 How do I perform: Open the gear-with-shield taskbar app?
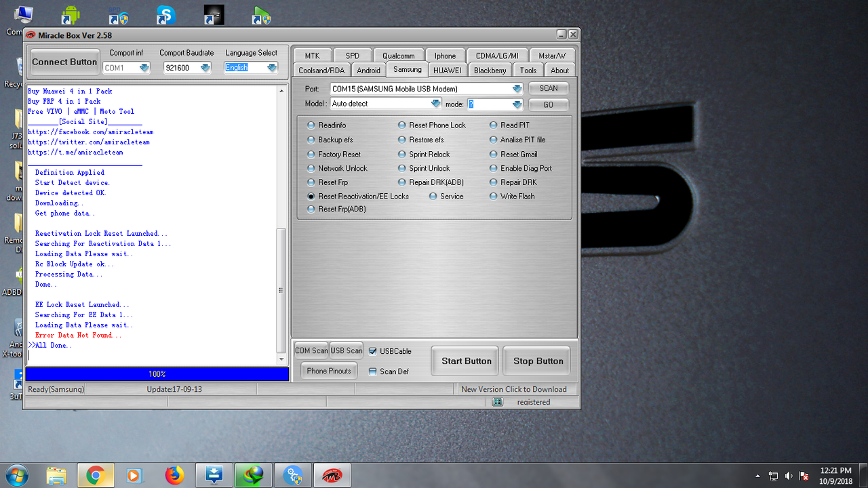[293, 476]
